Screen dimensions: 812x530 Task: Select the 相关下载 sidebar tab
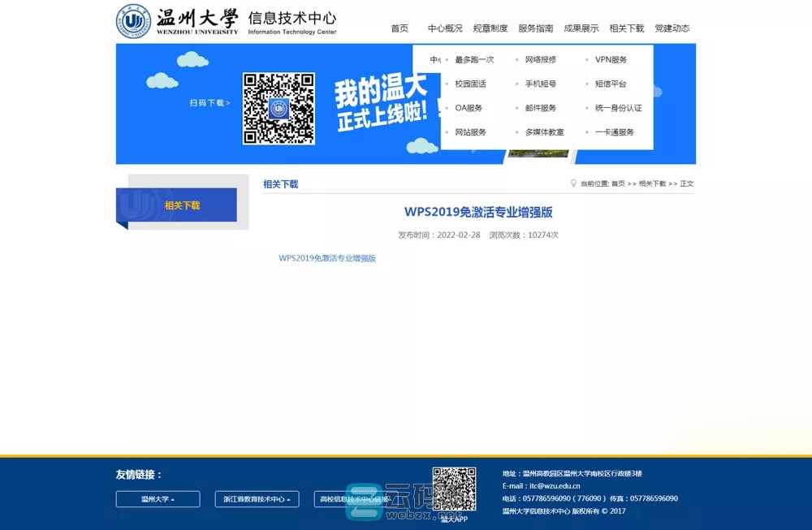pos(182,205)
